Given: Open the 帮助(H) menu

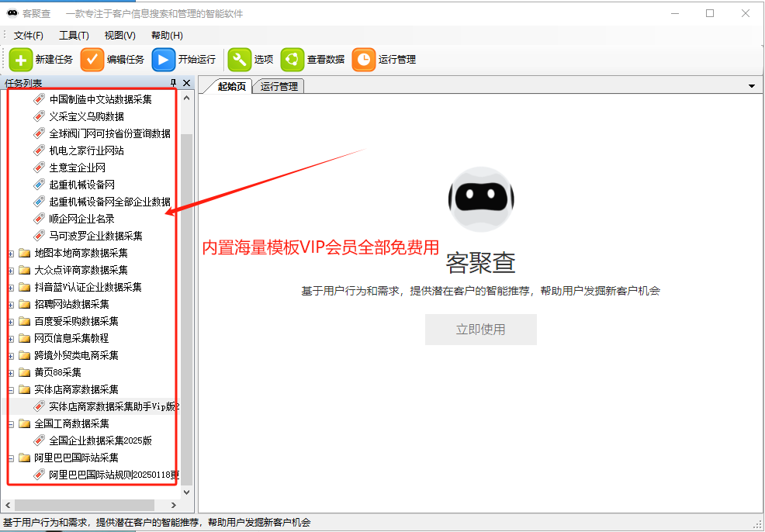Looking at the screenshot, I should click(x=167, y=35).
